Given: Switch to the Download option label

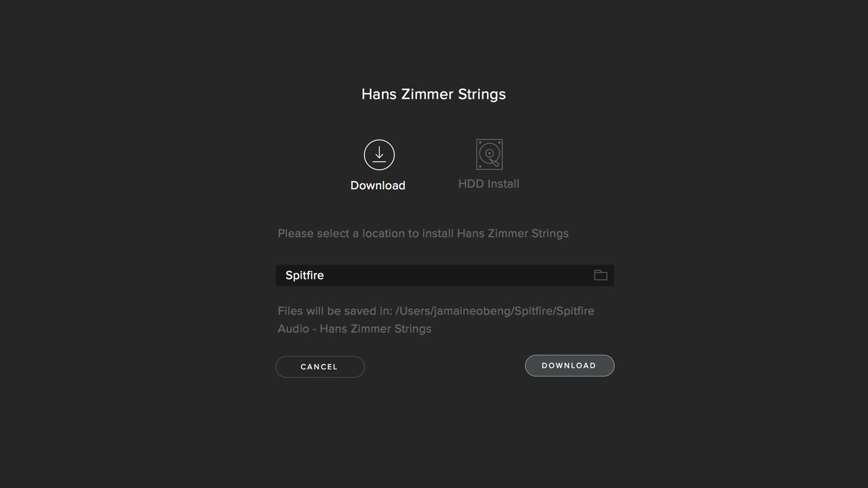Looking at the screenshot, I should coord(377,185).
